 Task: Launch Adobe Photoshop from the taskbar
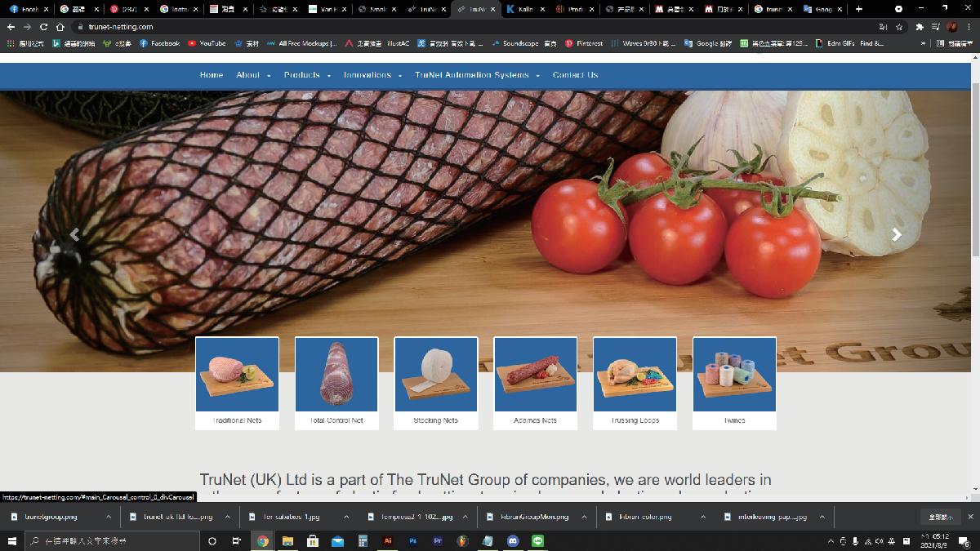(x=412, y=541)
